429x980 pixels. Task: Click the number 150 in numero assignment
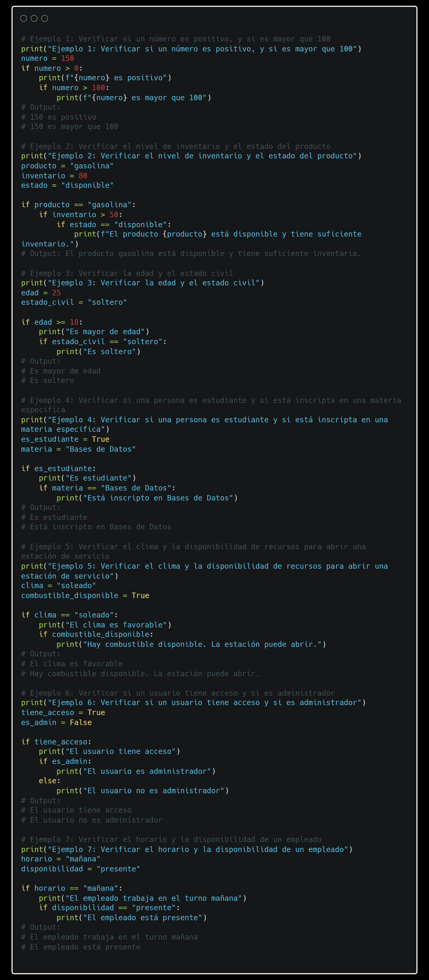(67, 58)
